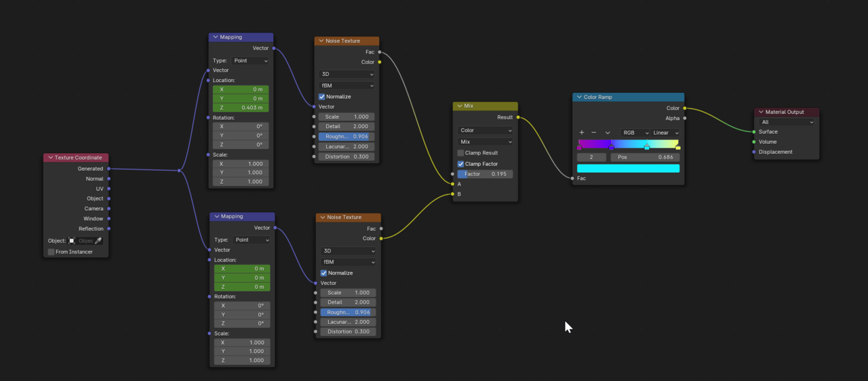Click the Lacunarity field in lower Noise Texture

point(348,322)
